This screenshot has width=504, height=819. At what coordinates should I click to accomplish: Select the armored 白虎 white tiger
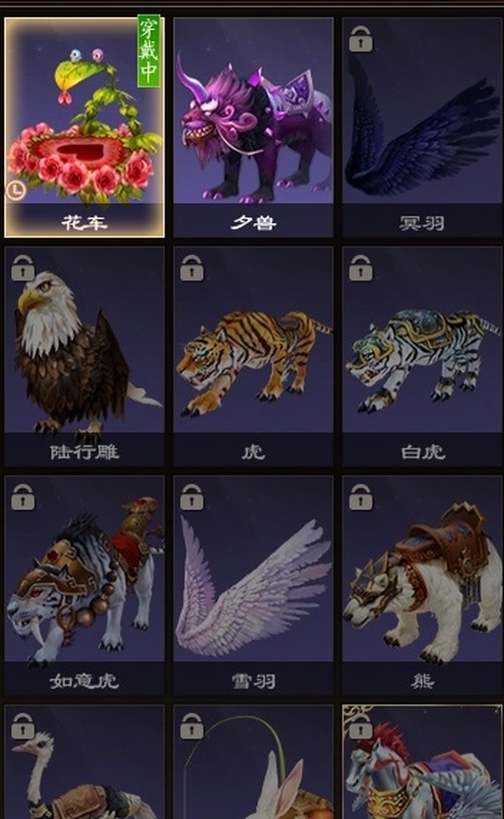coord(422,356)
